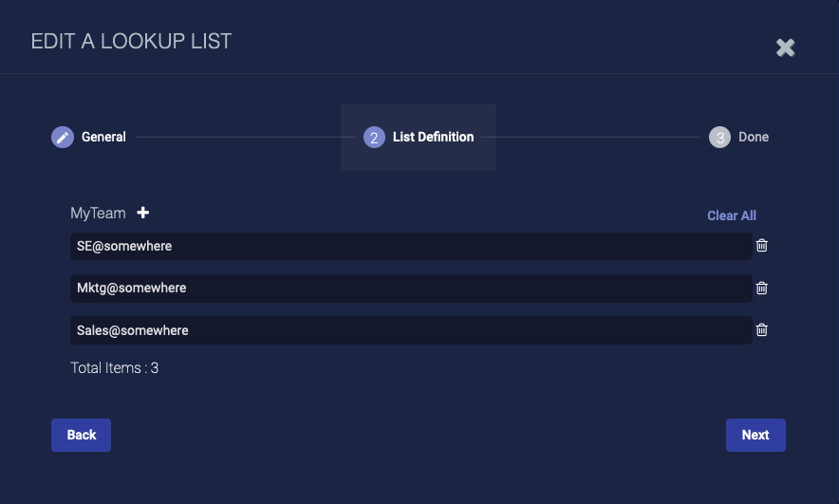Delete the SE@somewhere list entry
Viewport: 839px width, 504px height.
coord(761,246)
